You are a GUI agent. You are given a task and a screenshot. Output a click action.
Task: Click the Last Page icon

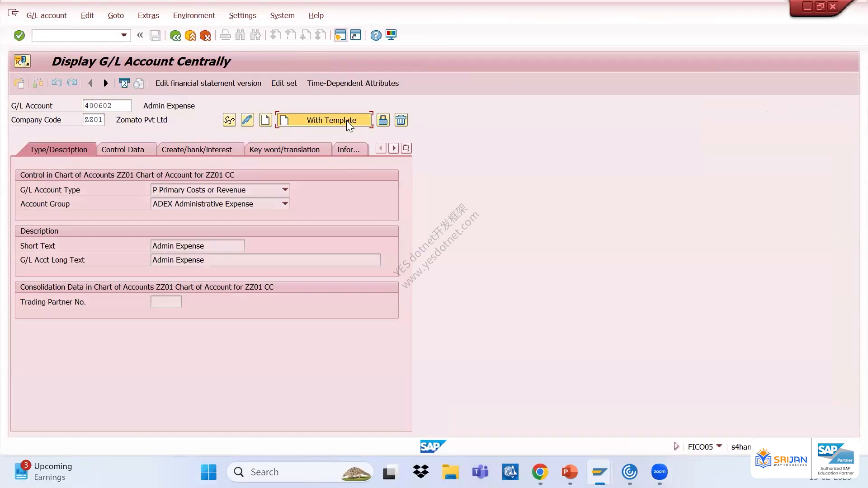click(x=321, y=35)
